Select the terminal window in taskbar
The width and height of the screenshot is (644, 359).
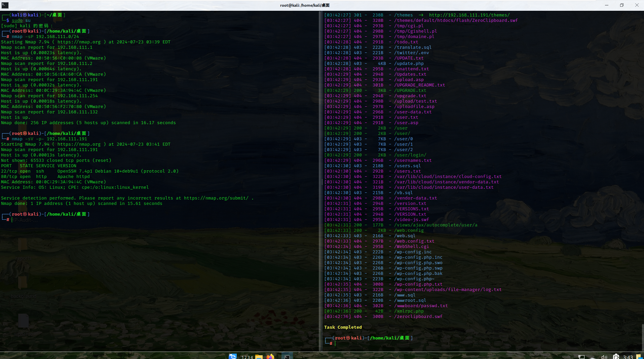coord(287,357)
